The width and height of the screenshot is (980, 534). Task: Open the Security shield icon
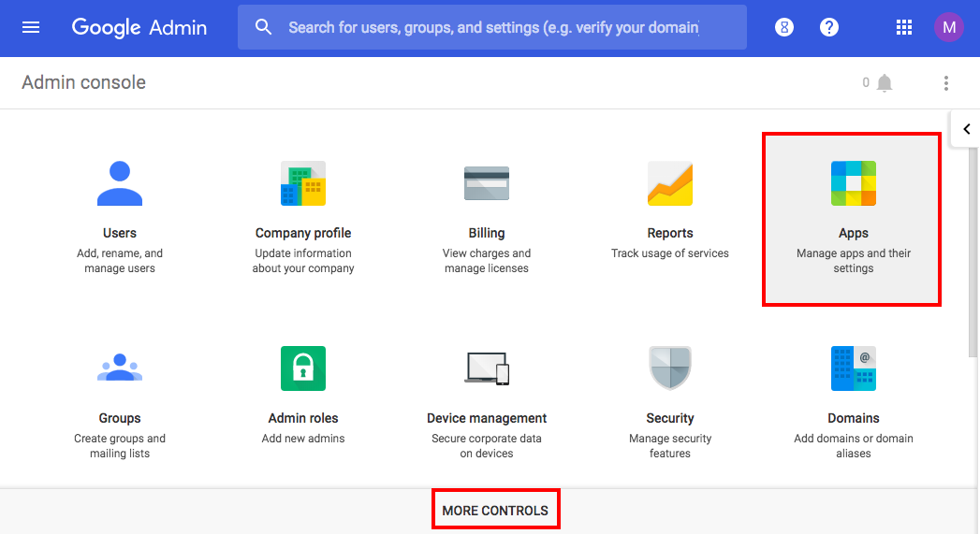point(670,368)
